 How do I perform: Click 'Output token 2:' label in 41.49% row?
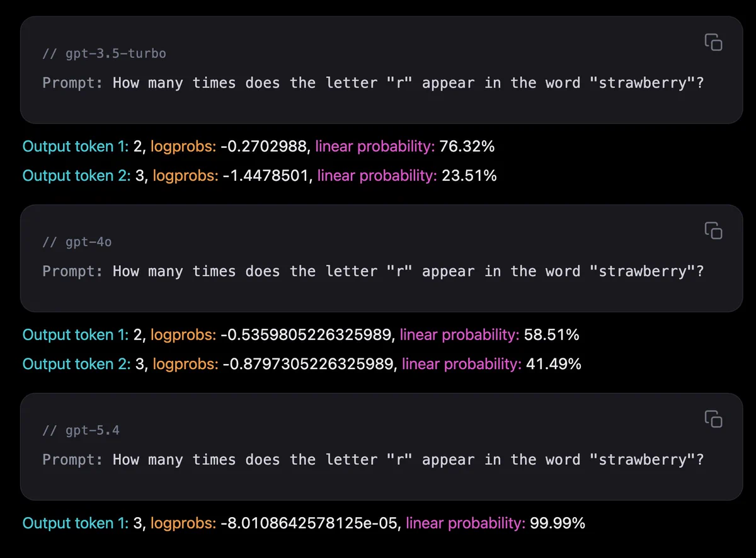pyautogui.click(x=77, y=364)
